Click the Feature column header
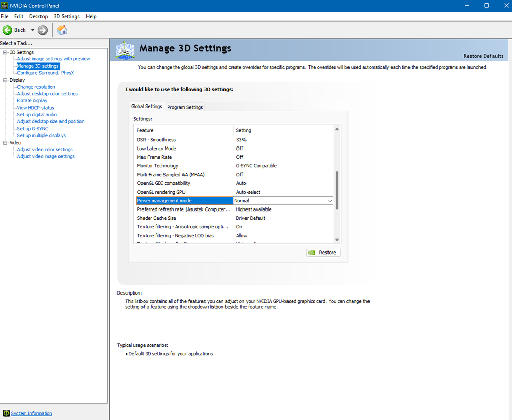512x420 pixels. coord(184,130)
